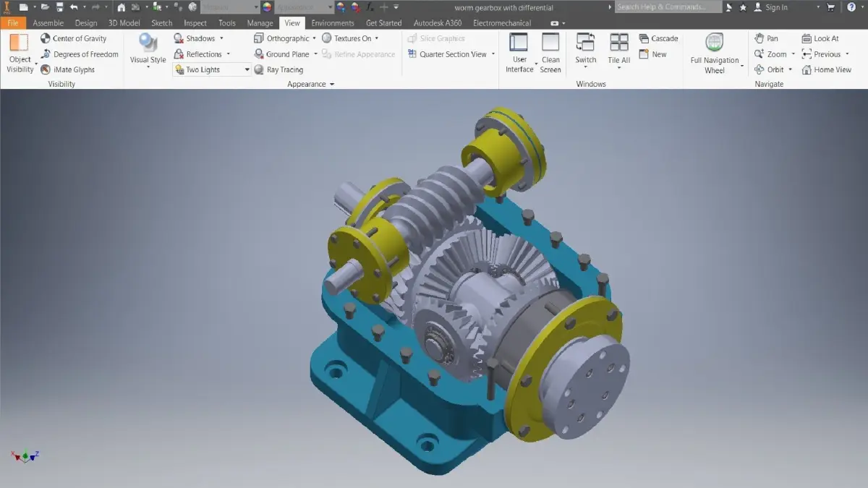The width and height of the screenshot is (868, 488).
Task: Click the Object Visibility icon
Action: [x=20, y=43]
